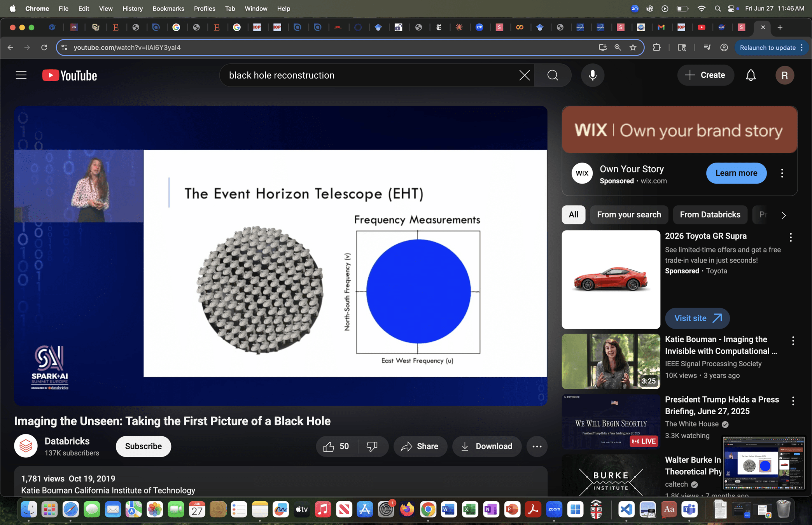Image resolution: width=812 pixels, height=525 pixels.
Task: Open the notifications bell
Action: pyautogui.click(x=751, y=75)
